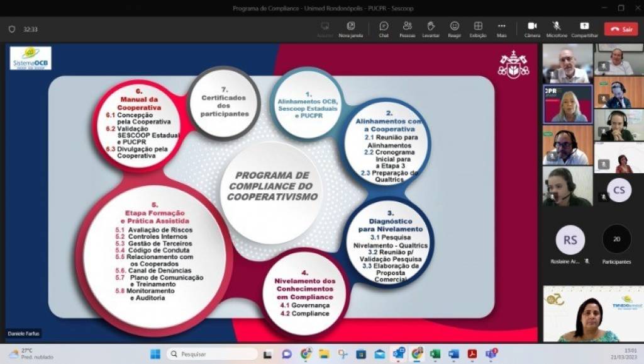Click muted mic icon beside Rosiane name
This screenshot has width=644, height=364.
(x=587, y=261)
